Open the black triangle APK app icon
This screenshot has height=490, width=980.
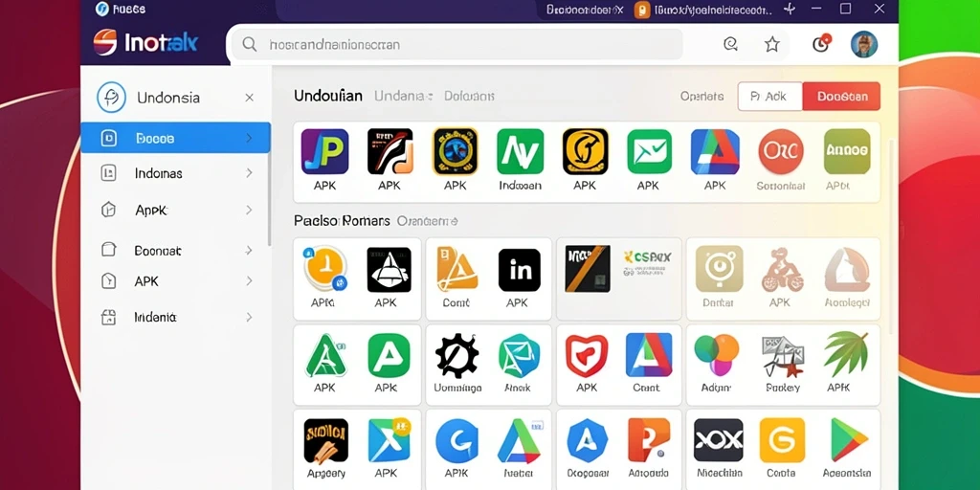click(389, 270)
